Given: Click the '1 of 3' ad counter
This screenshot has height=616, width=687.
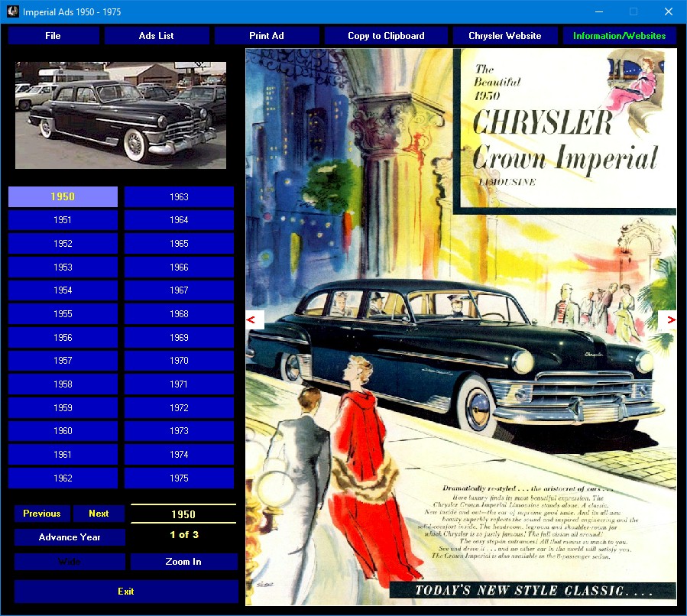Looking at the screenshot, I should (184, 535).
